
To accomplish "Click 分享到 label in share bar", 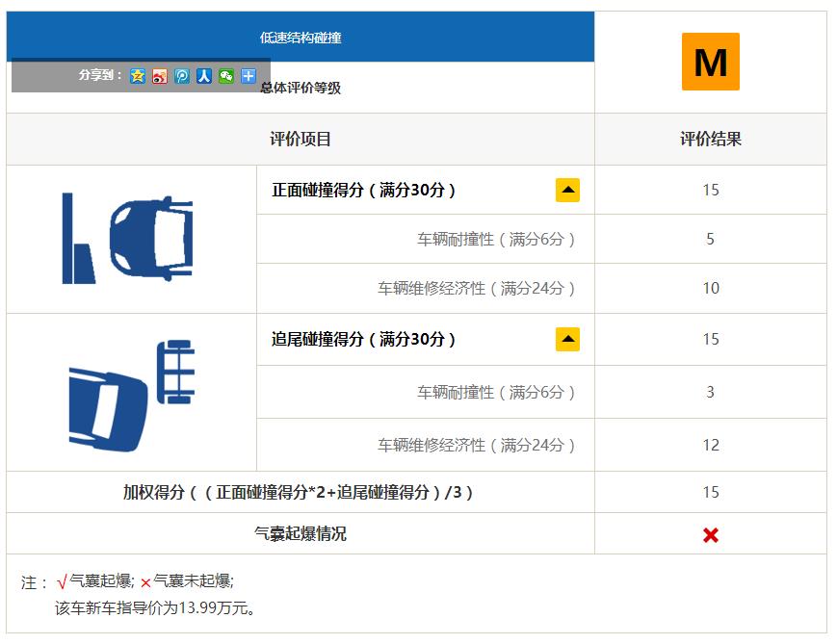I will coord(100,75).
